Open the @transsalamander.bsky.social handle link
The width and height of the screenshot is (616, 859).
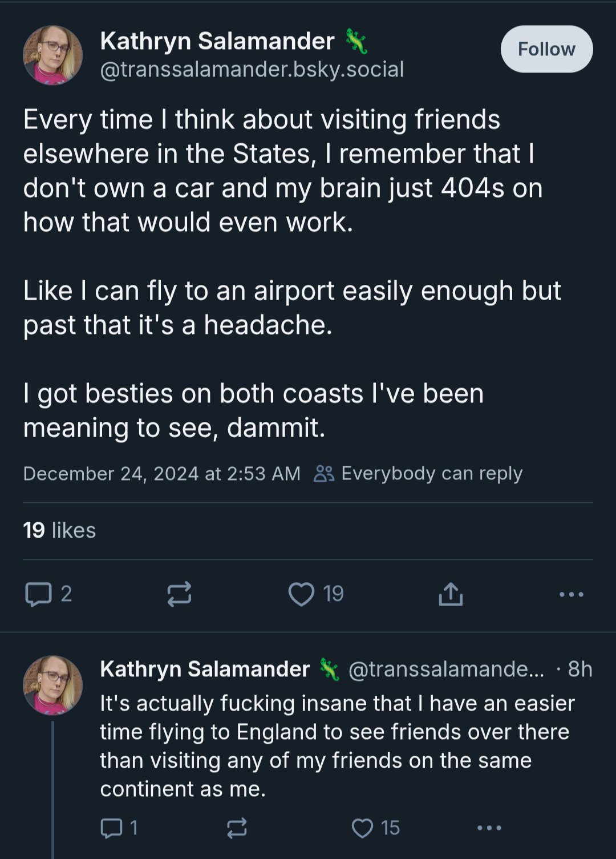252,70
